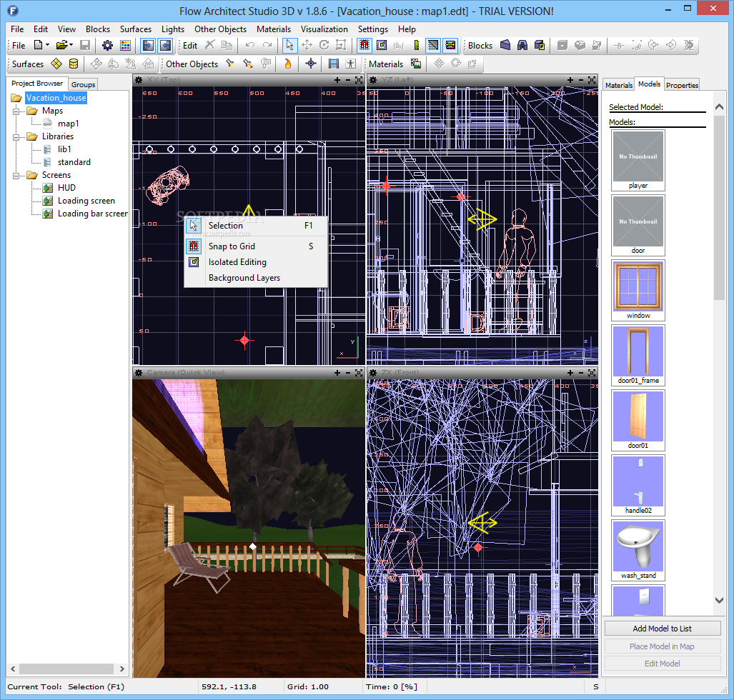Viewport: 734px width, 700px height.
Task: Click the yellow diamond Surfaces icon
Action: point(56,64)
